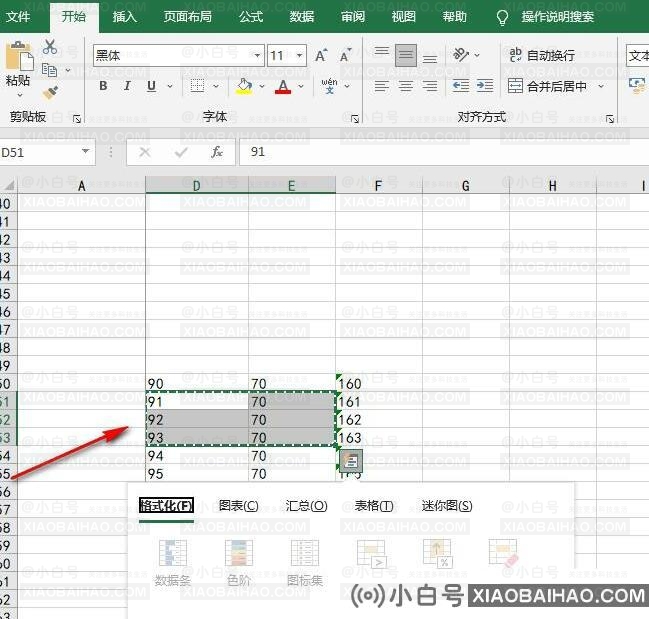Click insert function fx icon
This screenshot has width=649, height=619.
pos(217,153)
